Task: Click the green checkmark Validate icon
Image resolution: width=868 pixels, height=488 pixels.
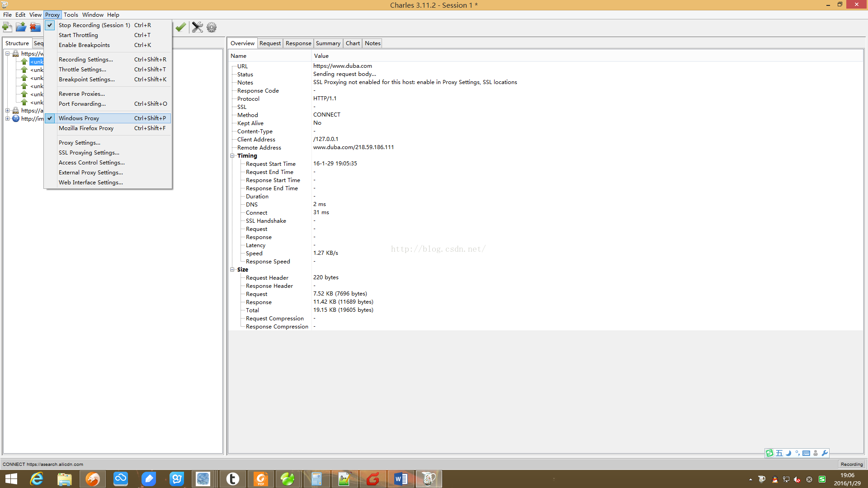Action: [181, 27]
